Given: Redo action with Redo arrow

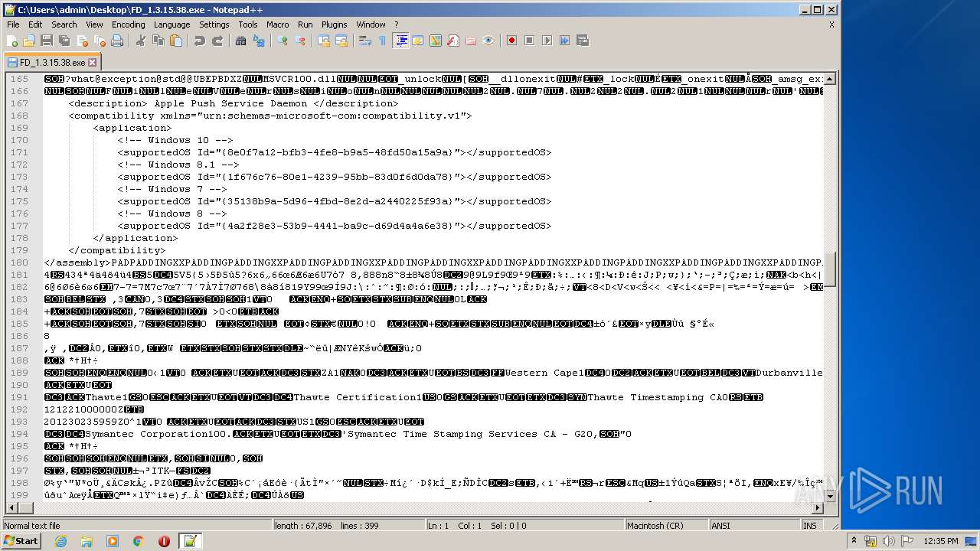Looking at the screenshot, I should click(x=217, y=41).
